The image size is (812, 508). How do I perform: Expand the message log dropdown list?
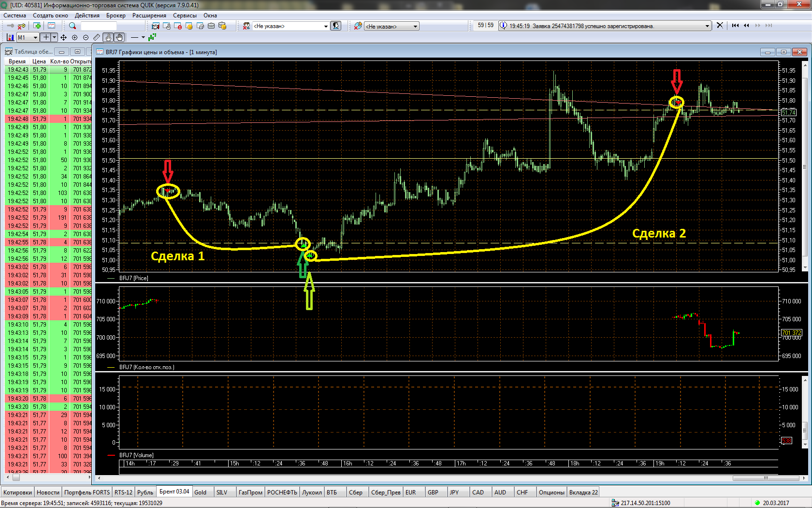point(707,26)
